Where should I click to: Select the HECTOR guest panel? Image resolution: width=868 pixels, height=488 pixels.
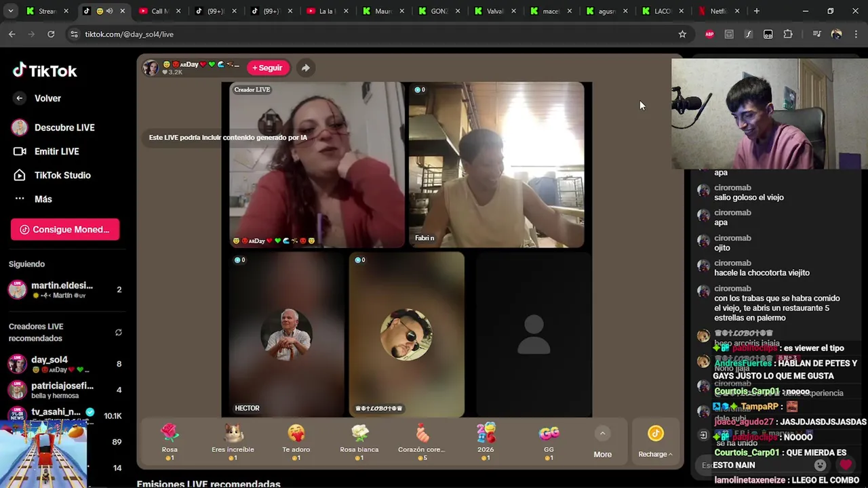285,334
